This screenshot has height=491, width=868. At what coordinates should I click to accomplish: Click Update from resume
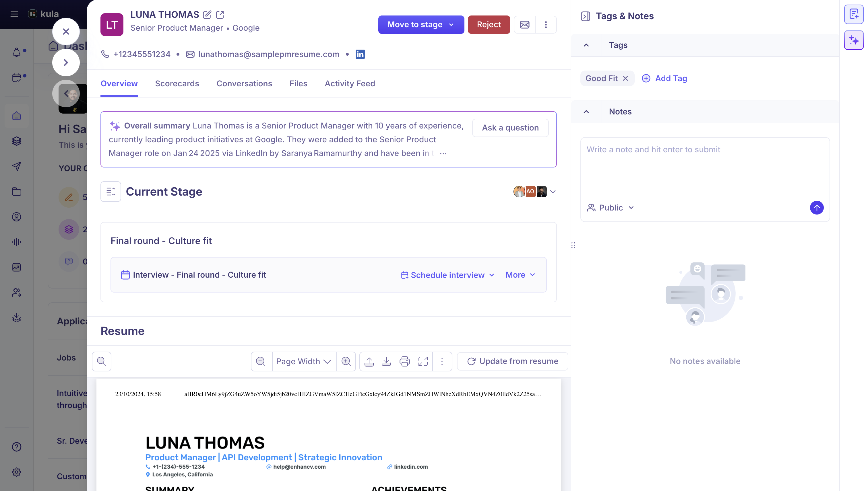click(512, 361)
